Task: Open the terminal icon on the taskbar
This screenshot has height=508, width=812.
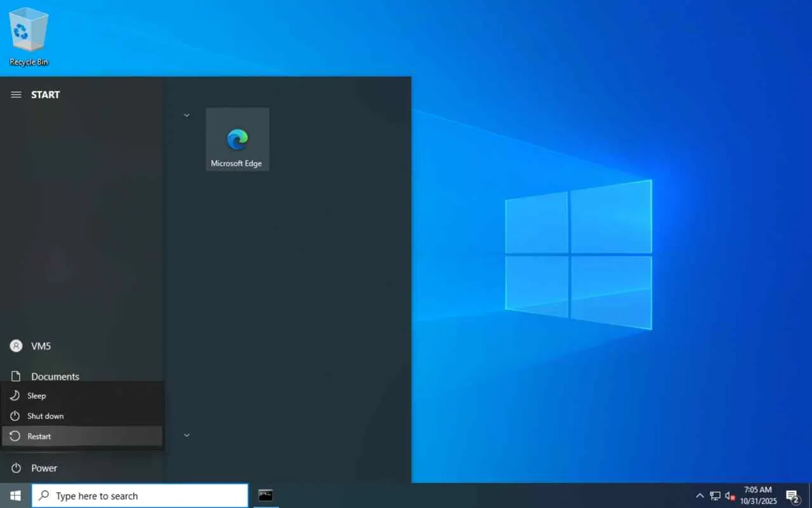Action: pyautogui.click(x=266, y=496)
